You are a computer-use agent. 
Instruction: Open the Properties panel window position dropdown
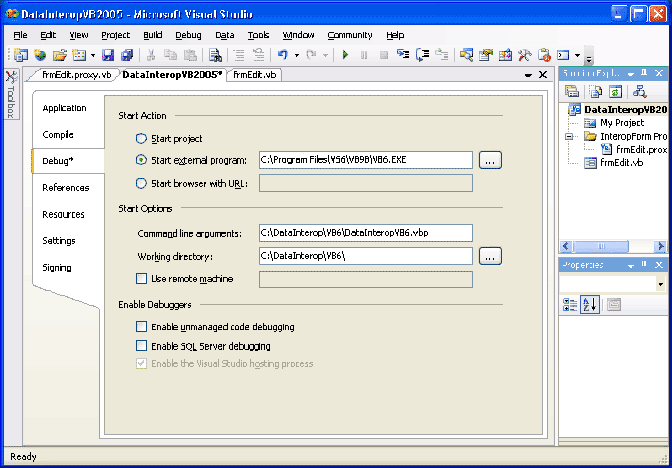click(x=630, y=265)
